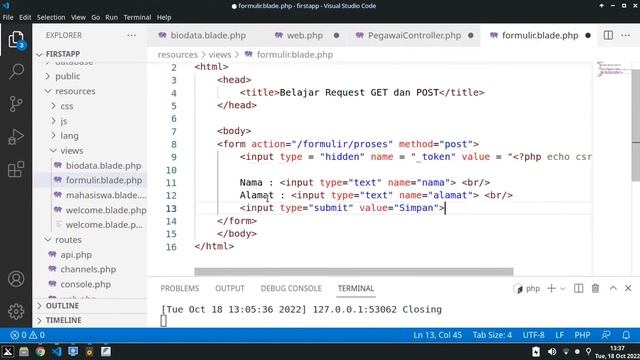This screenshot has width=640, height=360.
Task: Switch to the PegawaiController.php tab
Action: (413, 36)
